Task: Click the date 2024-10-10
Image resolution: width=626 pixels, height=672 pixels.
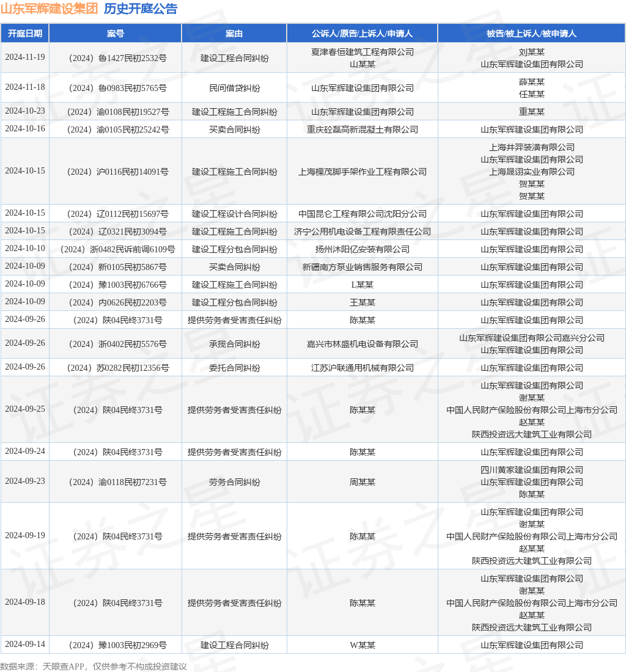Action: coord(25,249)
